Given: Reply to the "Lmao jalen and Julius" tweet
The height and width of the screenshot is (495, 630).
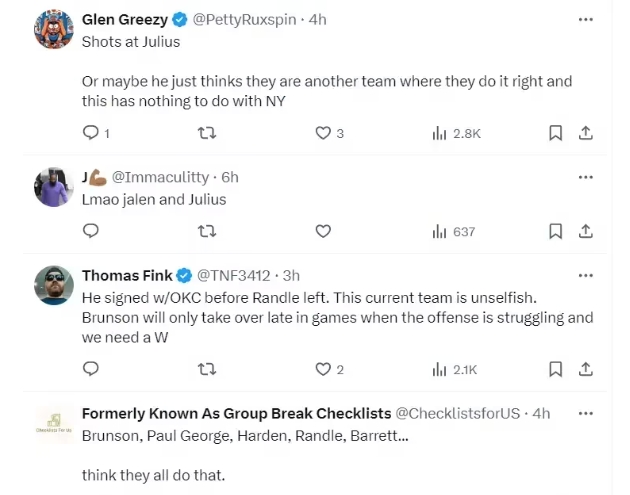Looking at the screenshot, I should 90,231.
